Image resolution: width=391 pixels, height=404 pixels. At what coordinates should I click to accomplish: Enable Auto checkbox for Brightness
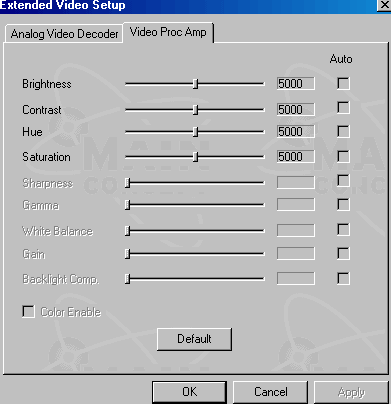coord(343,83)
